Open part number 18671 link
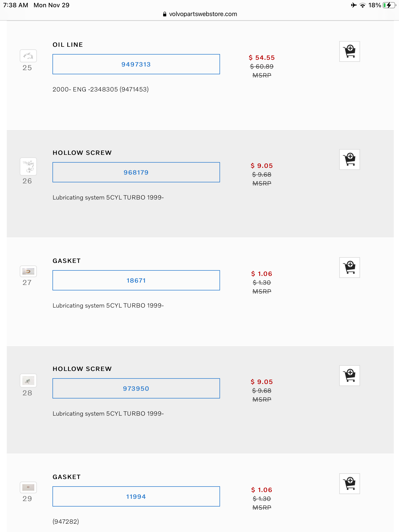Image resolution: width=399 pixels, height=532 pixels. [136, 281]
